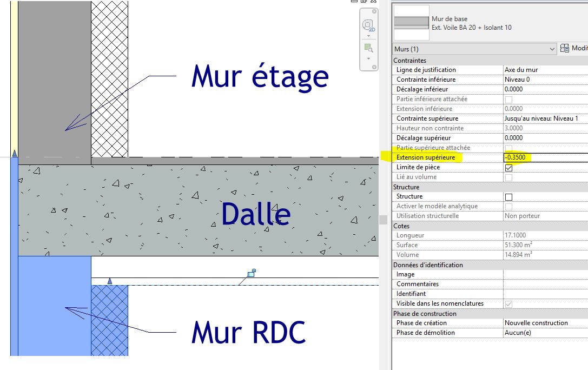Screen dimensions: 588x370
Task: Click the Modifier le type icon
Action: [565, 49]
